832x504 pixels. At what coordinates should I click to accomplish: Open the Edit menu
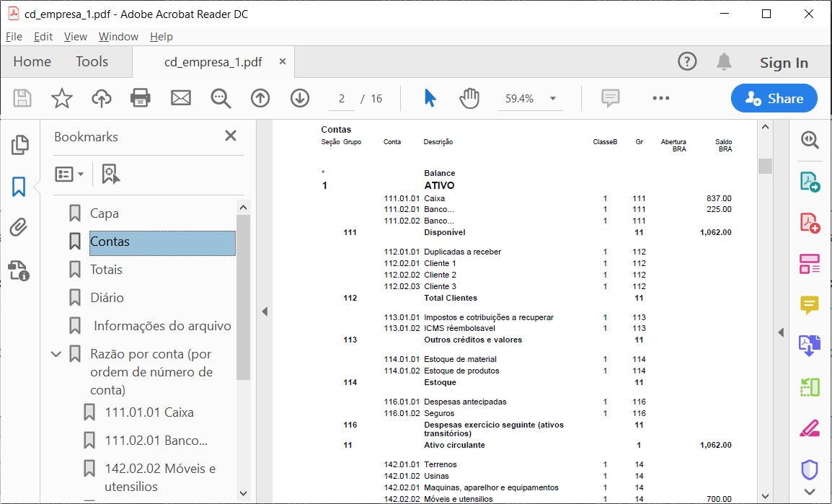43,37
